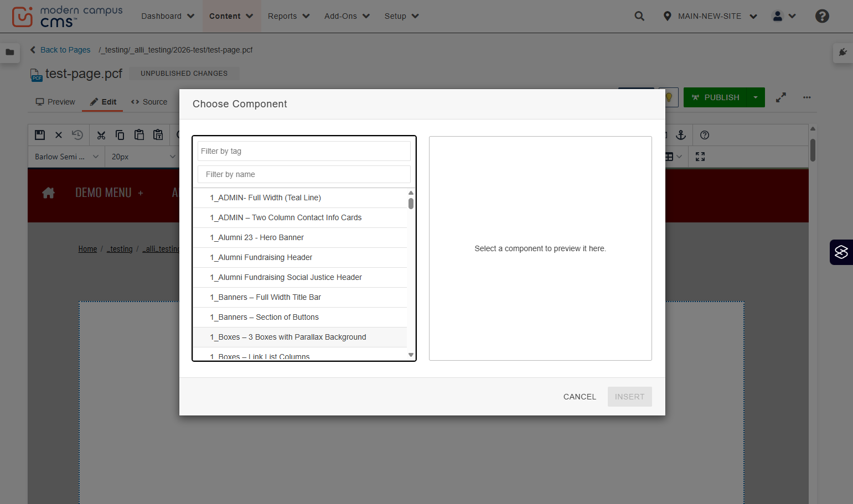Click the Home icon in red menu
This screenshot has height=504, width=853.
coord(49,193)
